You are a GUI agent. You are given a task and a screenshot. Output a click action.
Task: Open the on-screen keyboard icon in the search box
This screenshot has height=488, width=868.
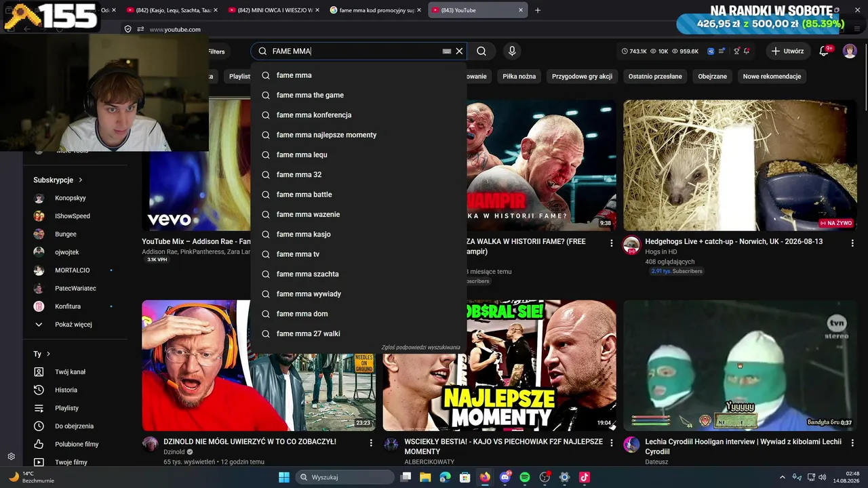pos(447,51)
